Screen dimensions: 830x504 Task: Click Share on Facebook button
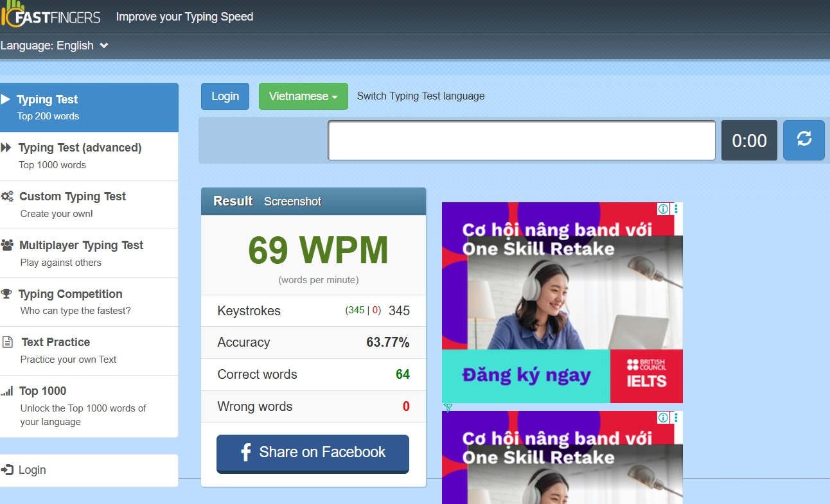313,453
